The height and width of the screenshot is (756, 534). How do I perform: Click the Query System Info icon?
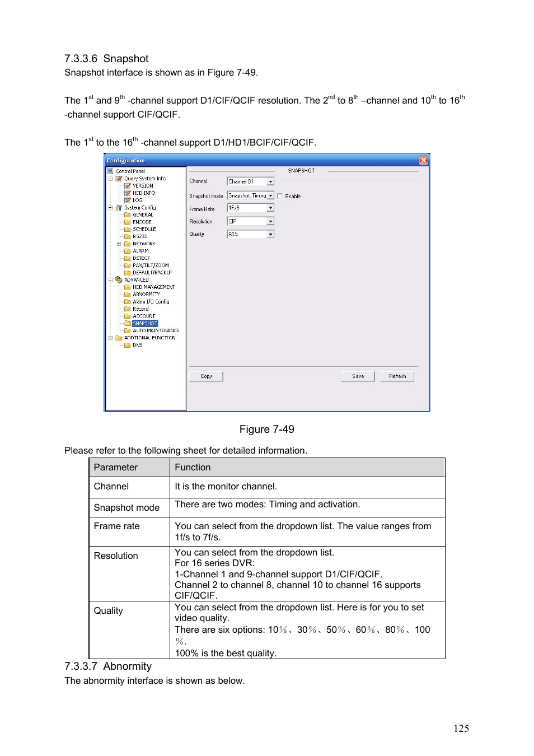[119, 179]
